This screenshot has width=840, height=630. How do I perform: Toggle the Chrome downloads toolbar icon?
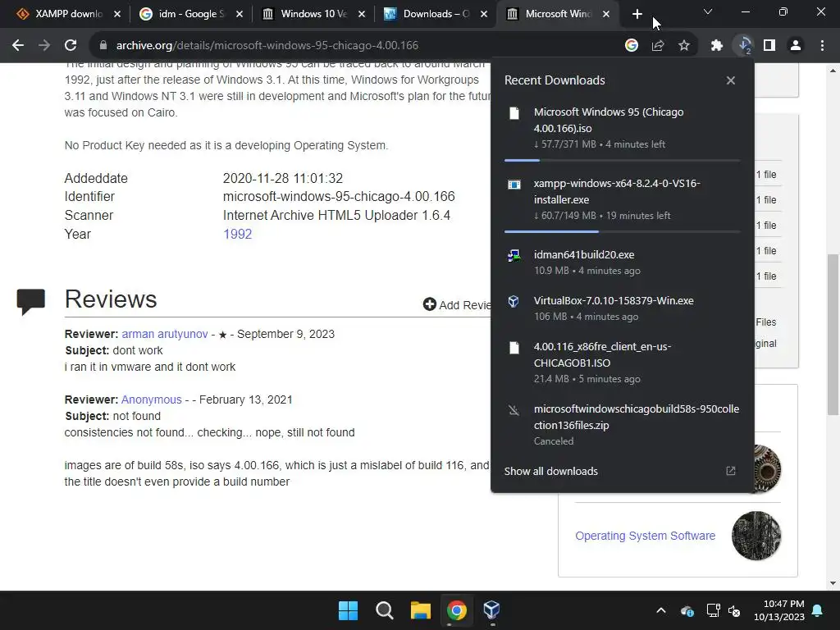point(744,46)
